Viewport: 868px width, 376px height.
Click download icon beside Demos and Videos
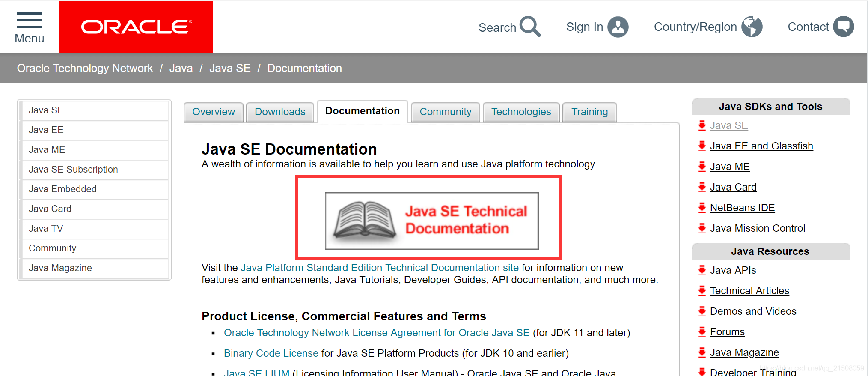point(702,311)
